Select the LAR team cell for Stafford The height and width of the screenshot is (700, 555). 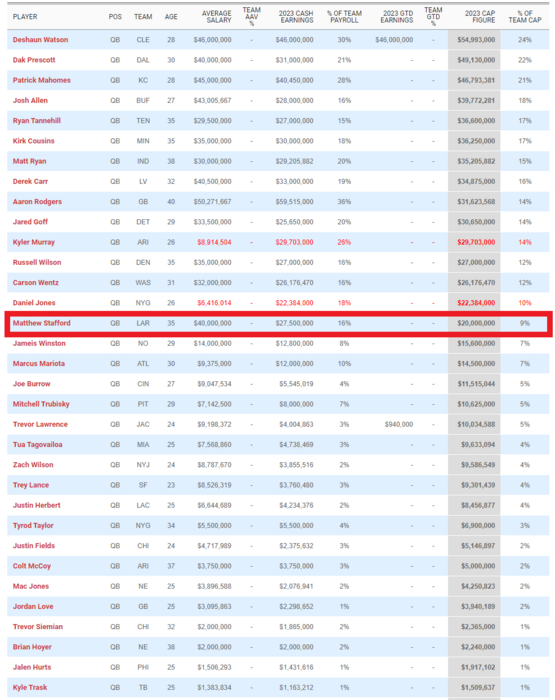click(143, 323)
